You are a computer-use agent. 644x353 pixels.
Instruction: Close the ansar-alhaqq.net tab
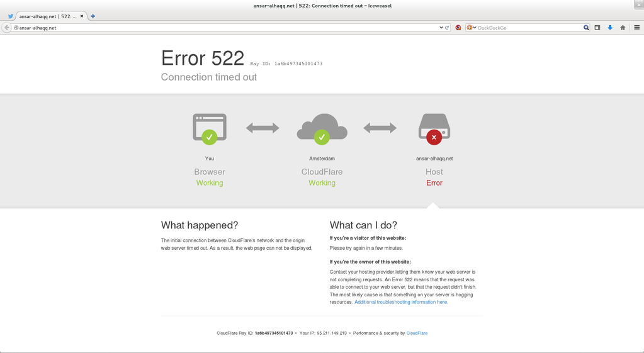pyautogui.click(x=82, y=16)
